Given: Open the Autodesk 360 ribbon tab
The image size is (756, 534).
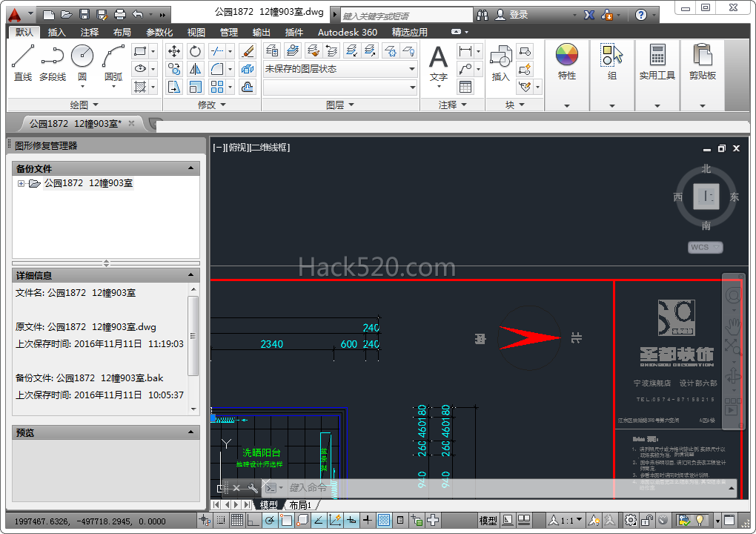Looking at the screenshot, I should (x=347, y=32).
